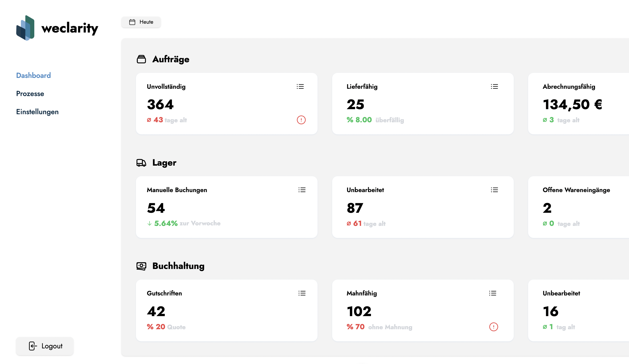Open the list view on the Unvollständig card
Image resolution: width=629 pixels, height=364 pixels.
[x=300, y=86]
